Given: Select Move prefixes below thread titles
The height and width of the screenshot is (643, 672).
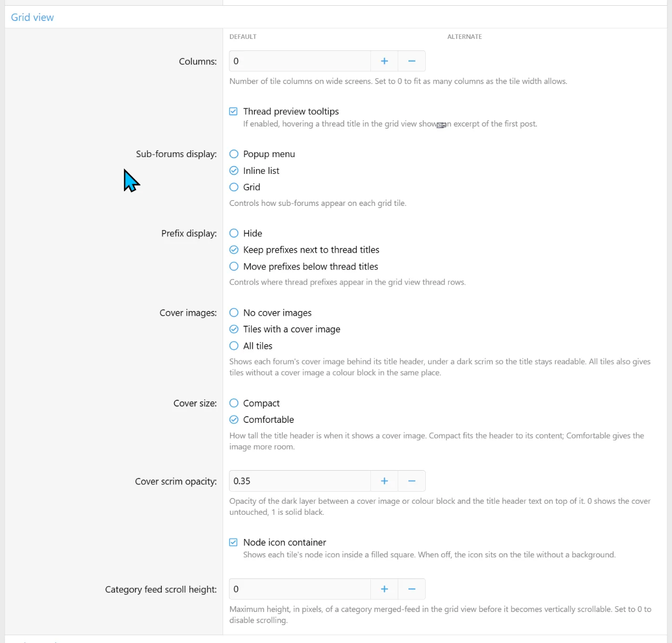Looking at the screenshot, I should (x=234, y=266).
